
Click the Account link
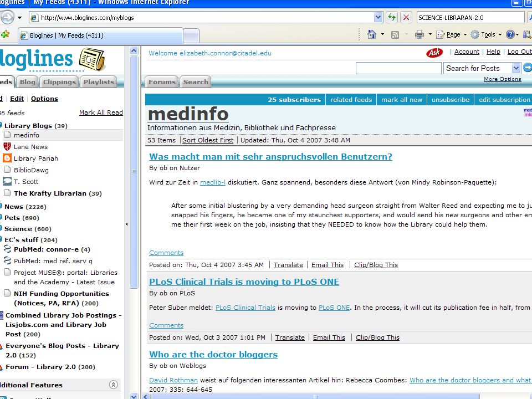(467, 52)
